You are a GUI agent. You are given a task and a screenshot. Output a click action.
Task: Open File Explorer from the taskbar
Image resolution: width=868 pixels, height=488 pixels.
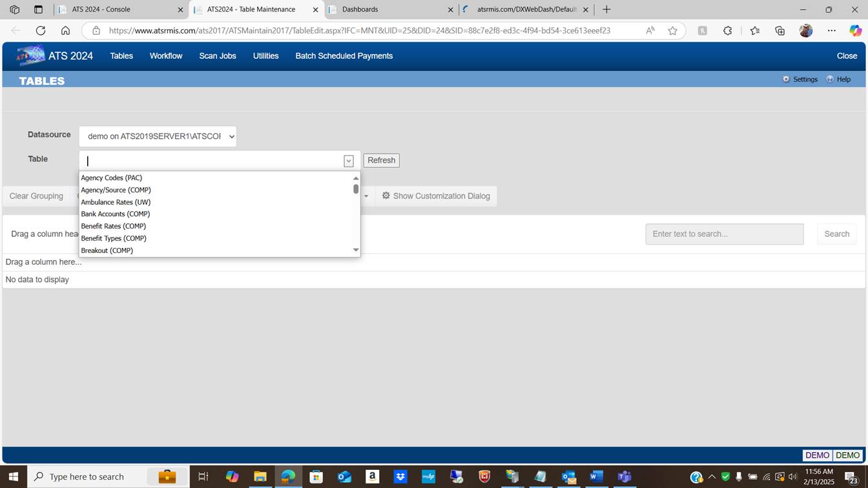point(260,476)
